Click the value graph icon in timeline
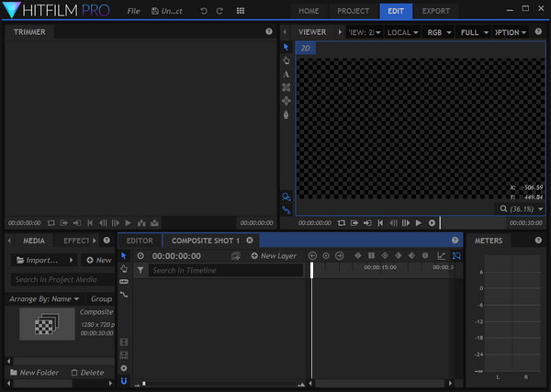 pos(441,255)
